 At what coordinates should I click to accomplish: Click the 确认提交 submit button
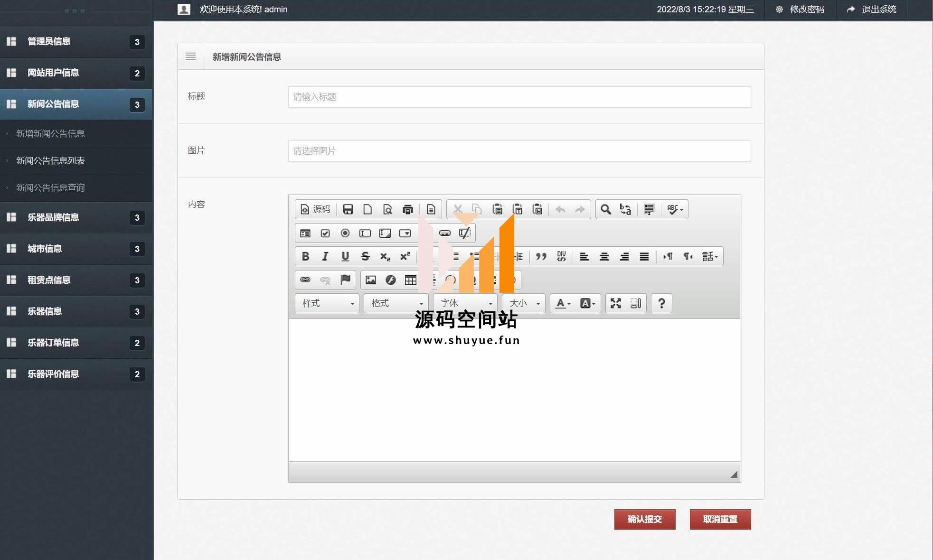(645, 519)
